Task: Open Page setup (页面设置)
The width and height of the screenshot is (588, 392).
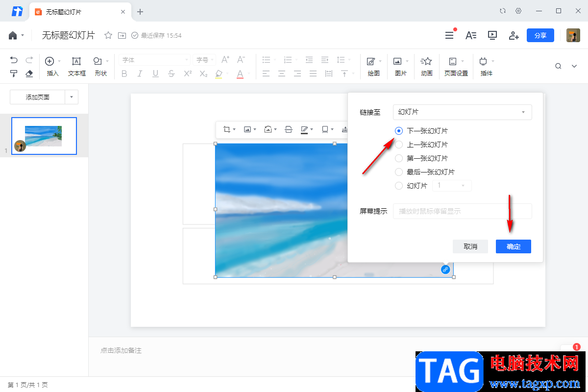Action: point(456,67)
